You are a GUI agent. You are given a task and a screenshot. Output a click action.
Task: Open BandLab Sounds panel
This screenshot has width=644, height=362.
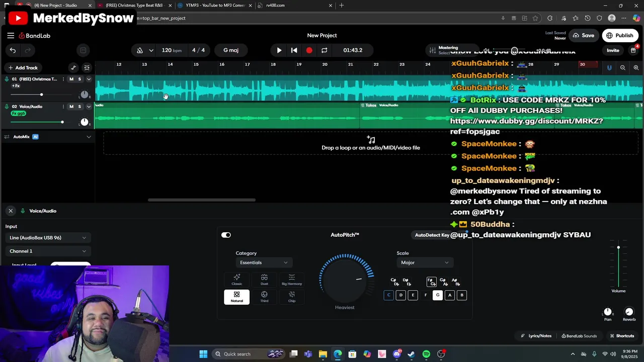click(x=579, y=336)
